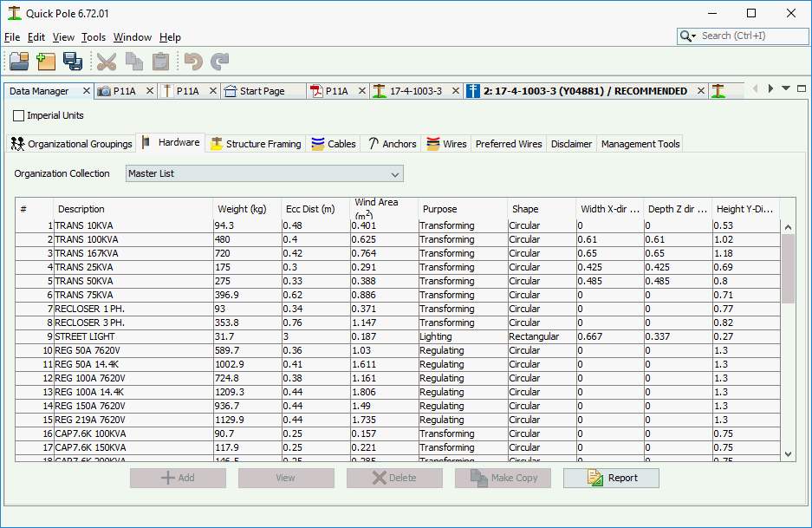
Task: Select the Hardware tab
Action: pyautogui.click(x=171, y=142)
